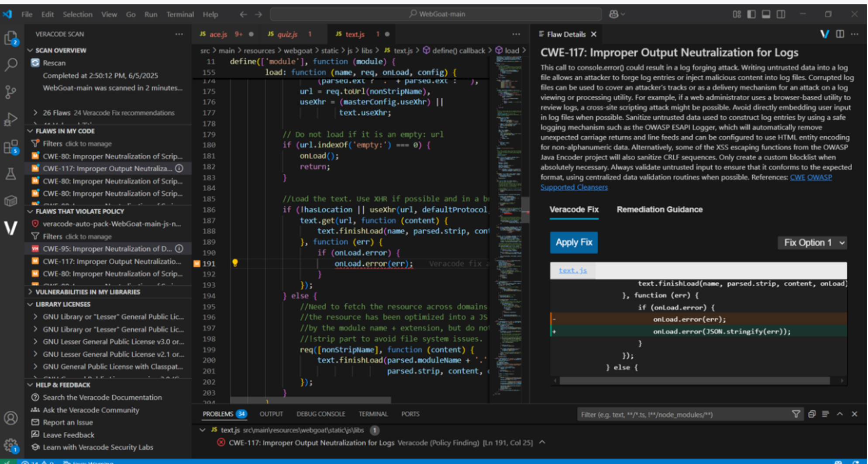868x464 pixels.
Task: Switch to the Output panel tab
Action: [x=271, y=414]
